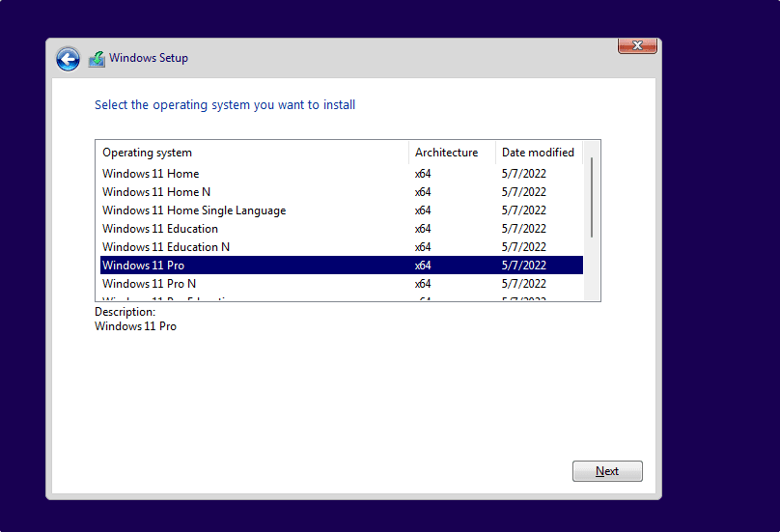The height and width of the screenshot is (532, 780).
Task: Click the Operating system column header
Action: pyautogui.click(x=253, y=153)
